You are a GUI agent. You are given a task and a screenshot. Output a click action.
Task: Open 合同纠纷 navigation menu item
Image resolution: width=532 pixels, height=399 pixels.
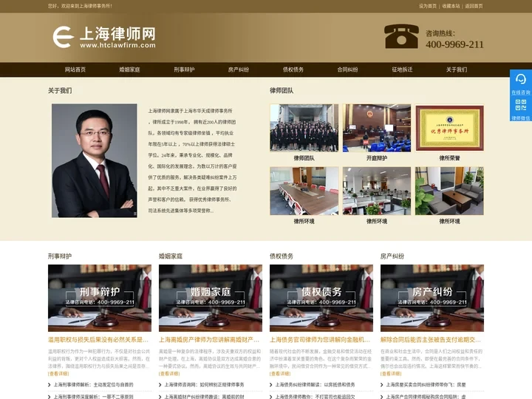click(x=347, y=69)
